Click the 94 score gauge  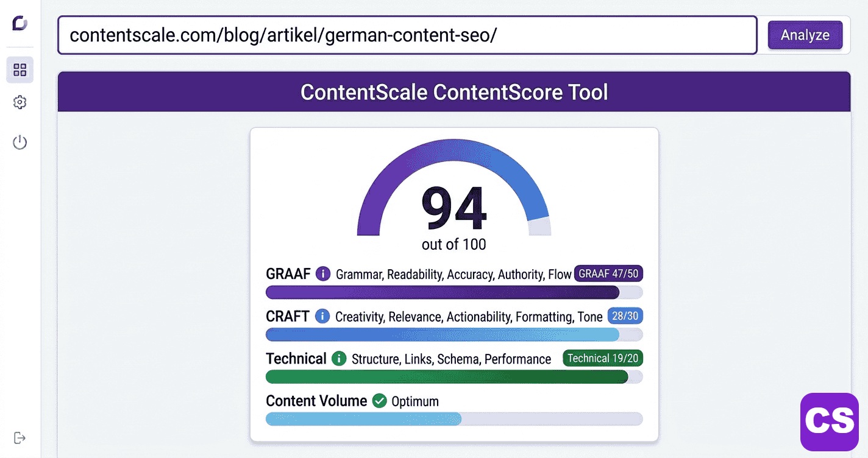point(454,208)
